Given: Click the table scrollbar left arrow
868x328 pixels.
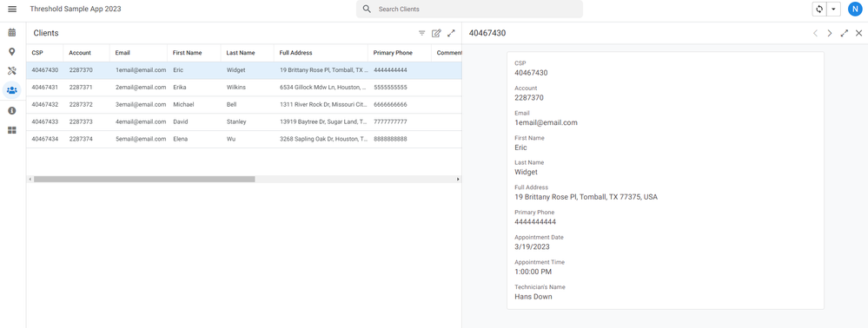Looking at the screenshot, I should click(x=30, y=180).
